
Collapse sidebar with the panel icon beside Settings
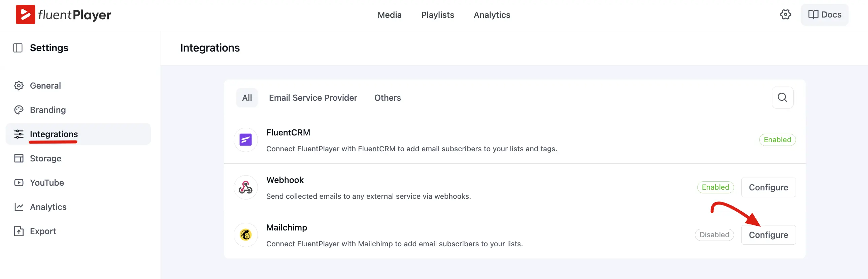(18, 48)
